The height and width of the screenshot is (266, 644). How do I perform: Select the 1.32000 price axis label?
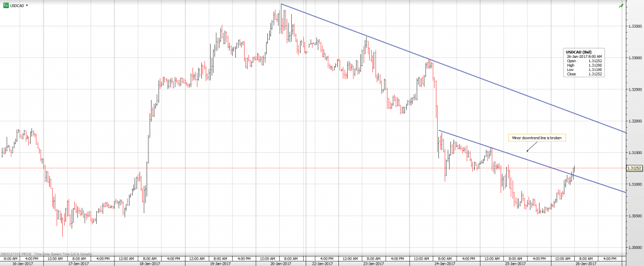[634, 121]
